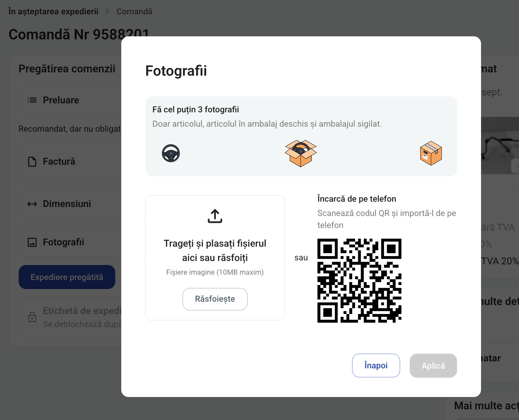Image resolution: width=519 pixels, height=420 pixels.
Task: Click the Răsfoiește browse button
Action: [215, 299]
